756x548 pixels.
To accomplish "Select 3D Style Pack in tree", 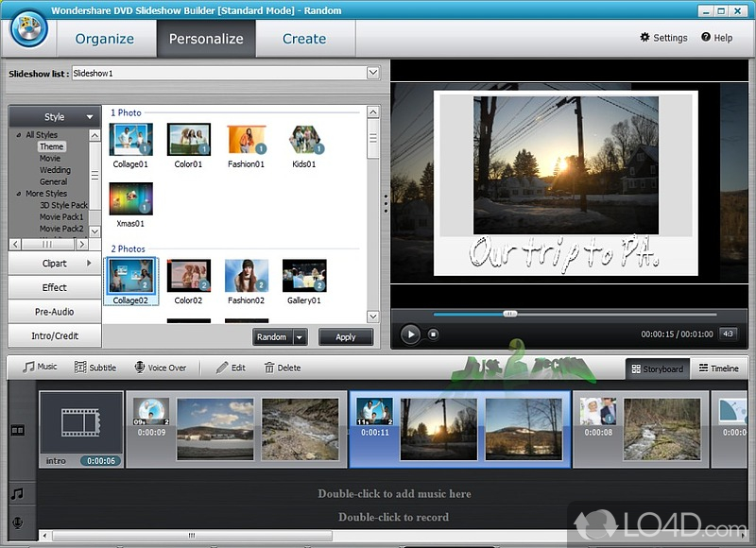I will click(x=63, y=205).
